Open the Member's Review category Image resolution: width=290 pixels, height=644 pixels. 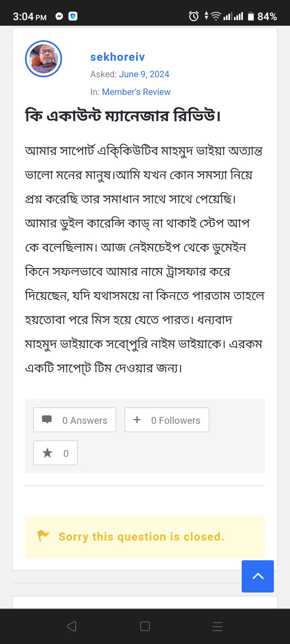click(136, 92)
